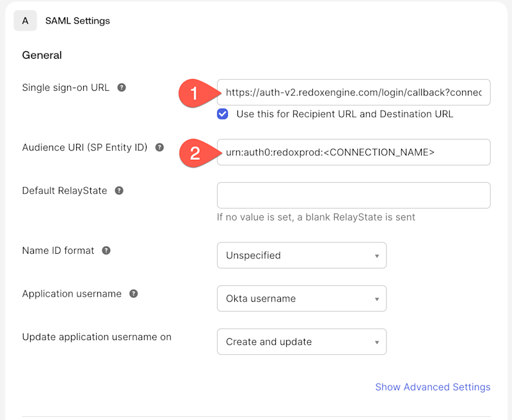
Task: Click the blank RelayState hint text
Action: click(316, 217)
